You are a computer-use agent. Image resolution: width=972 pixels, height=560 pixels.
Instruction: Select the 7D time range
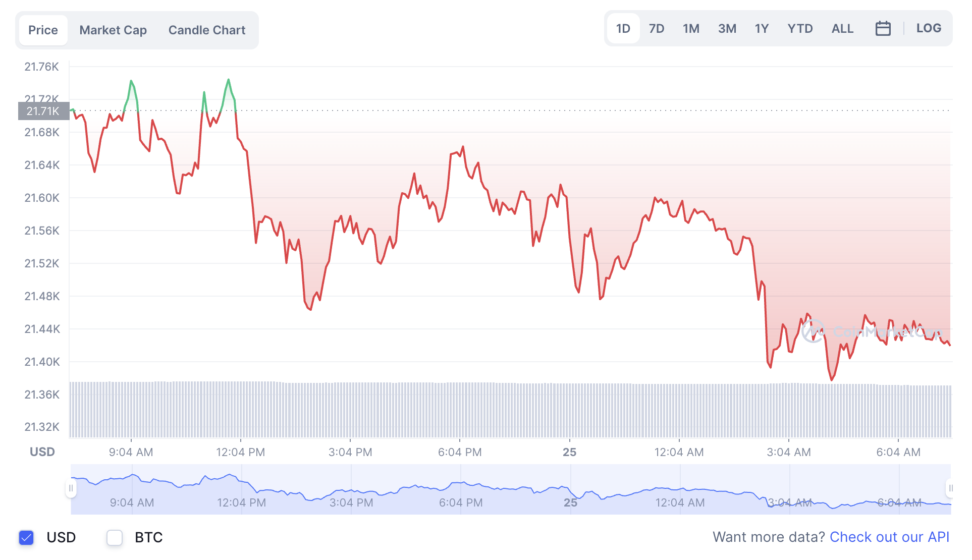click(x=657, y=29)
